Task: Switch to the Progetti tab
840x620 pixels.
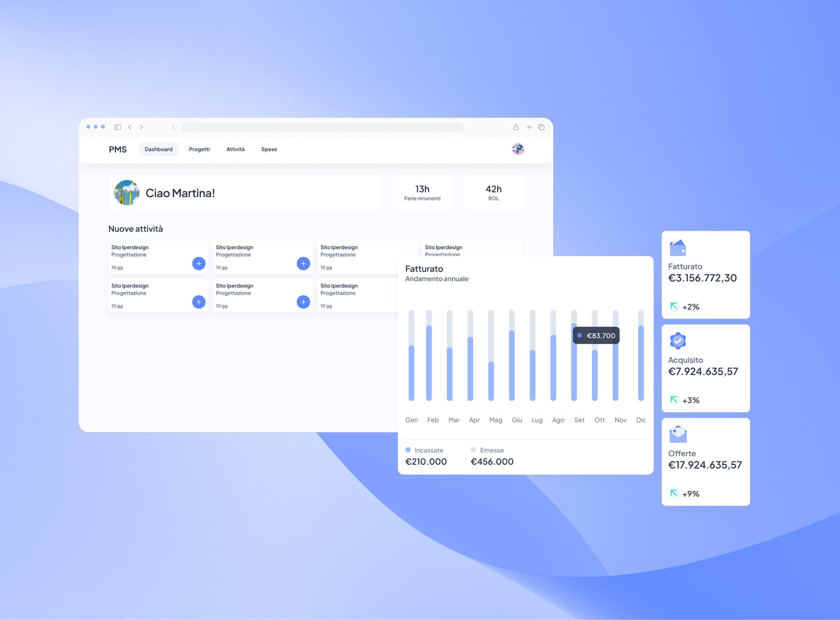Action: click(199, 150)
